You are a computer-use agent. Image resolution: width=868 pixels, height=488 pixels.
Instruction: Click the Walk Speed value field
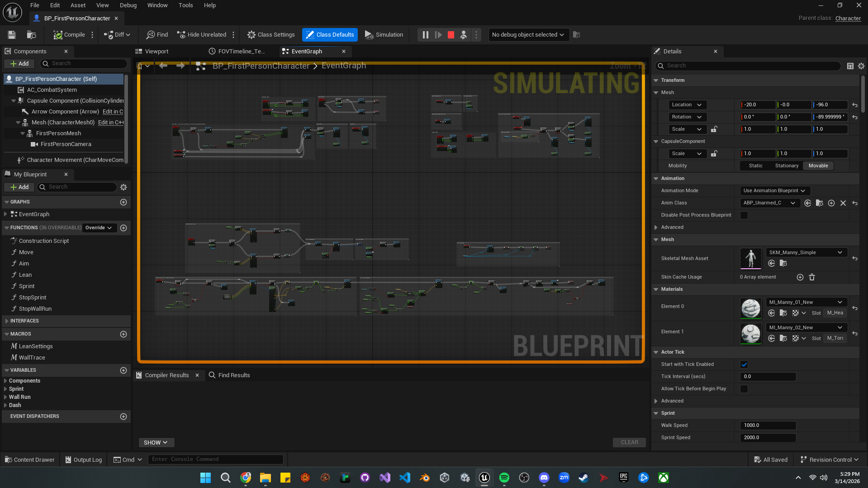[768, 426]
